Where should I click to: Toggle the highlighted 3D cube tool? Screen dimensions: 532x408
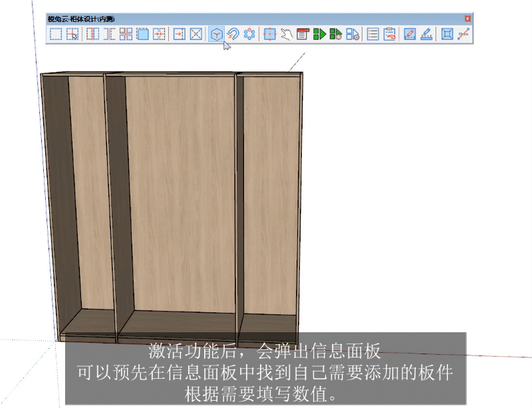(x=216, y=34)
